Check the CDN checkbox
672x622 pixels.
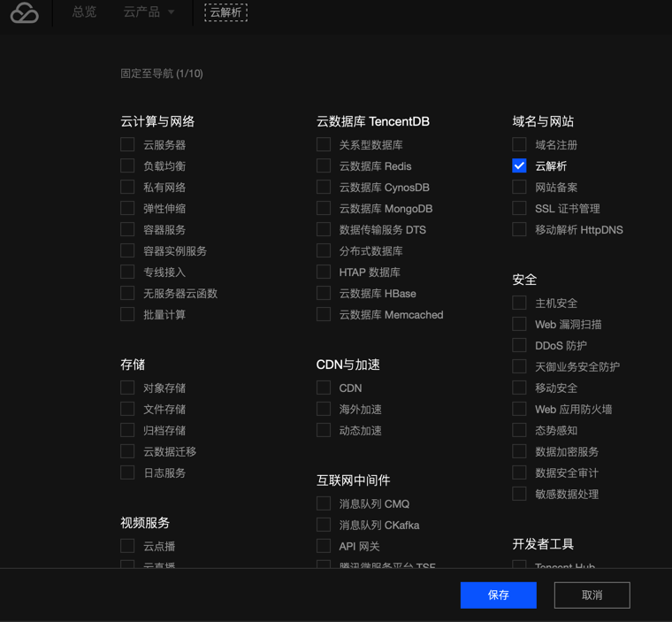(324, 388)
